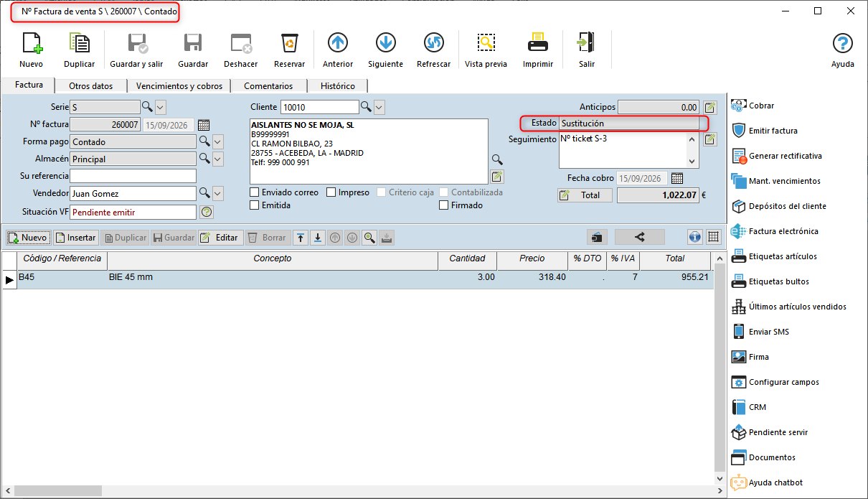The height and width of the screenshot is (499, 868).
Task: Go to the Siguiente invoice
Action: tap(385, 44)
